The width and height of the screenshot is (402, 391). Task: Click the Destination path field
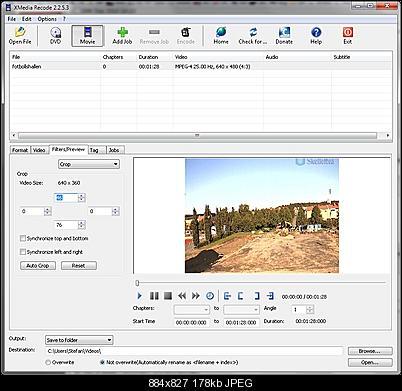pos(194,351)
